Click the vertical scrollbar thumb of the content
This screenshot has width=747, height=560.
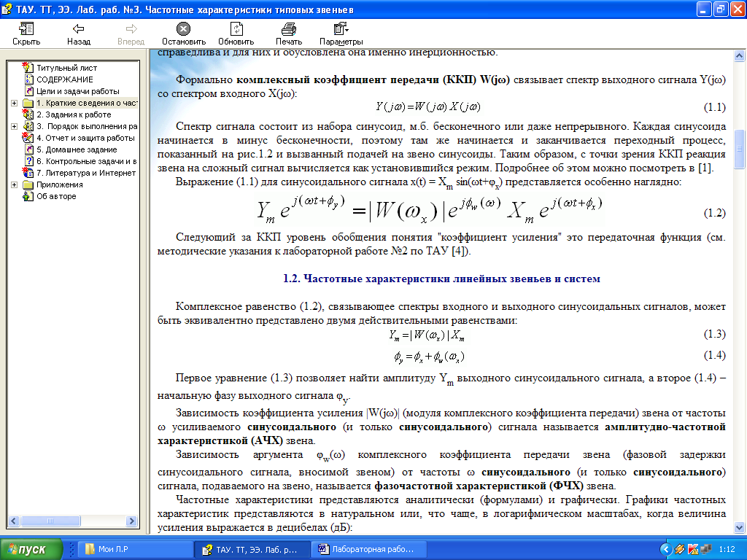[x=739, y=149]
